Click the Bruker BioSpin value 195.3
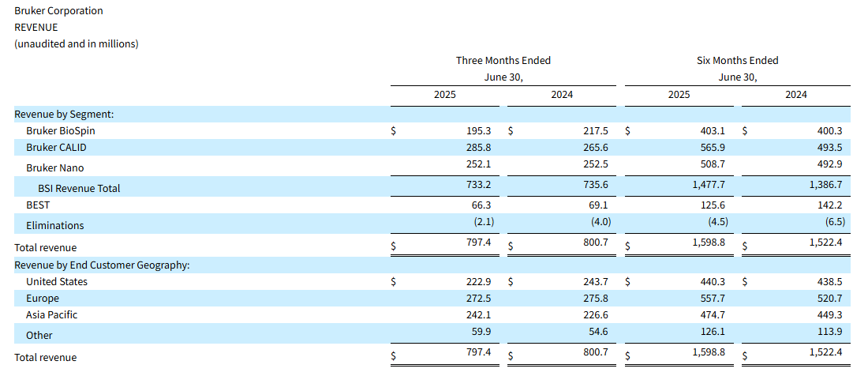 479,131
